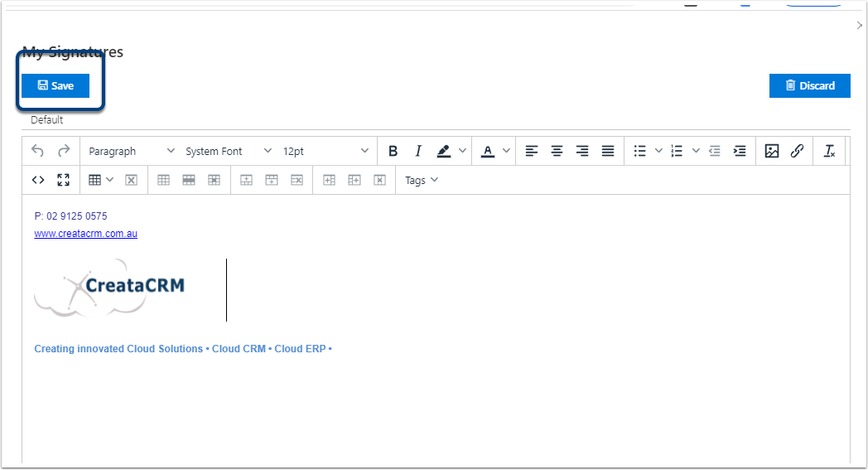Insert table column before
The width and height of the screenshot is (868, 470).
(329, 180)
